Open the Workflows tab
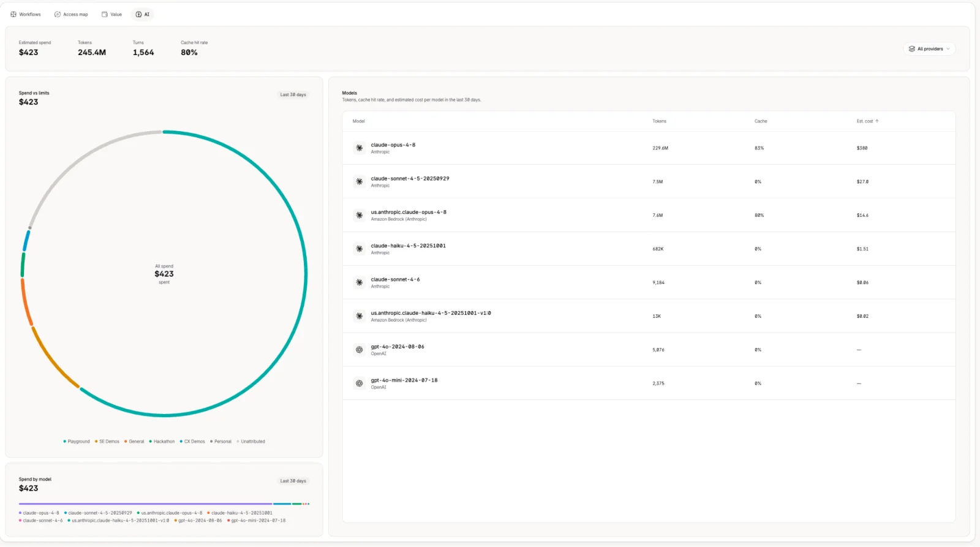The image size is (980, 547). click(26, 14)
